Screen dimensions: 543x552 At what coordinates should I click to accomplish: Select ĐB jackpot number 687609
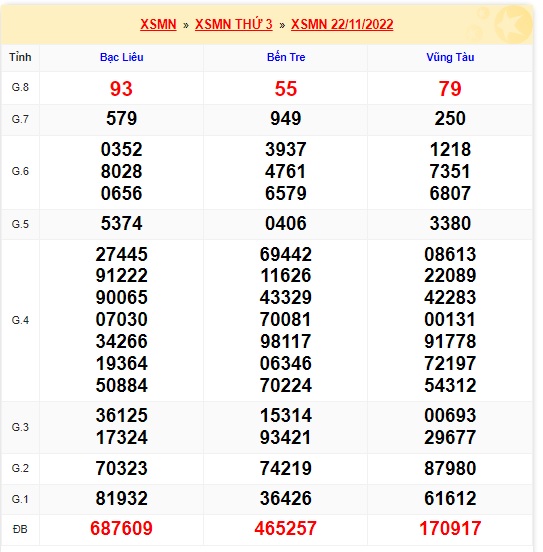121,528
